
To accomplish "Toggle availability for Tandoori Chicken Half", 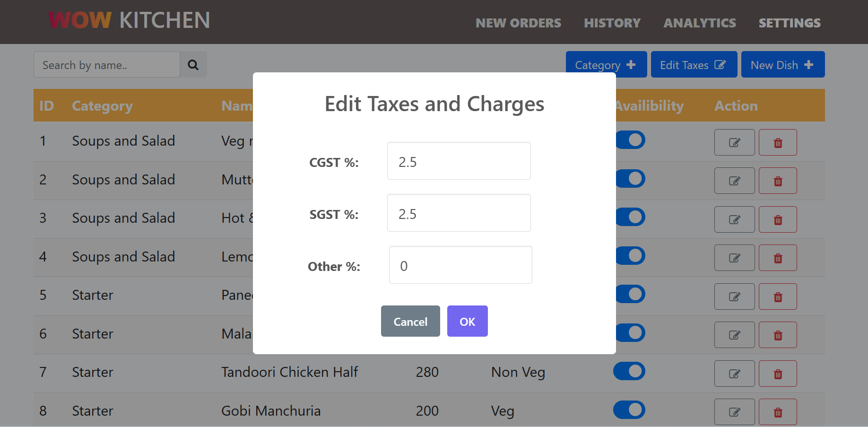I will [629, 371].
